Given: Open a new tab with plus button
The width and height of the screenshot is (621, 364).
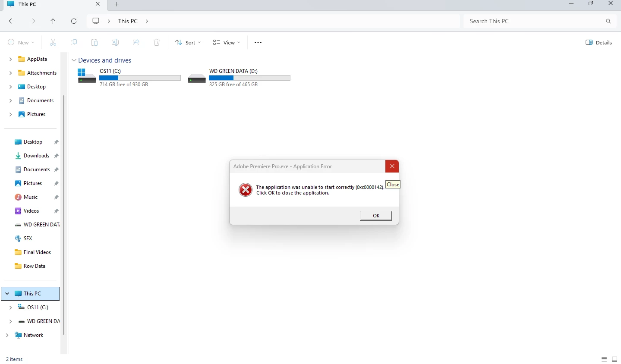Looking at the screenshot, I should (x=117, y=4).
